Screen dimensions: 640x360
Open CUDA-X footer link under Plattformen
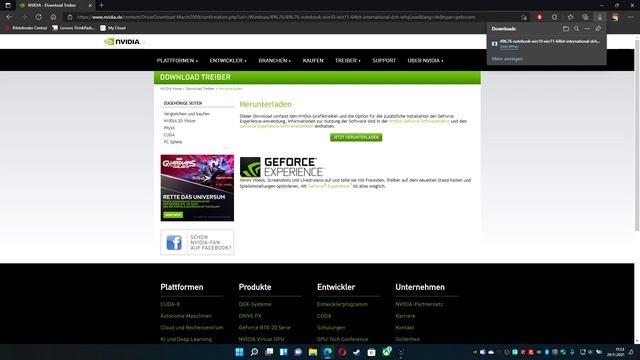point(170,304)
